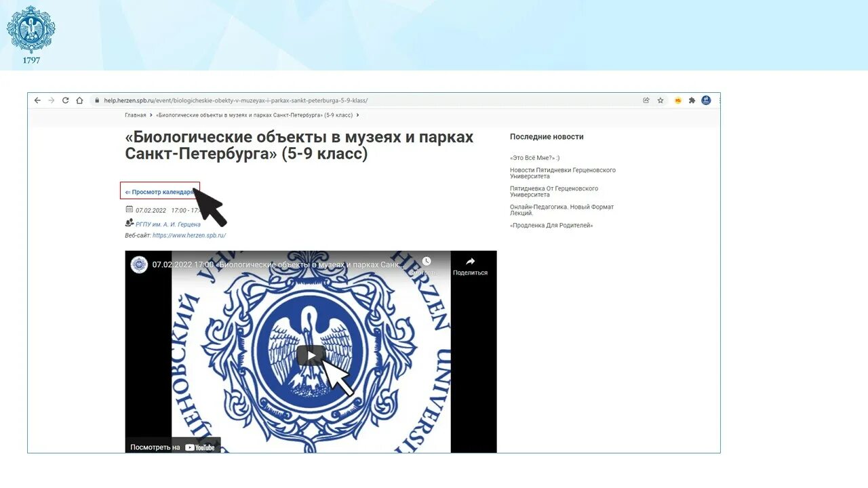Viewport: 868px width, 488px height.
Task: Open the browser Extensions puzzle icon
Action: [691, 100]
